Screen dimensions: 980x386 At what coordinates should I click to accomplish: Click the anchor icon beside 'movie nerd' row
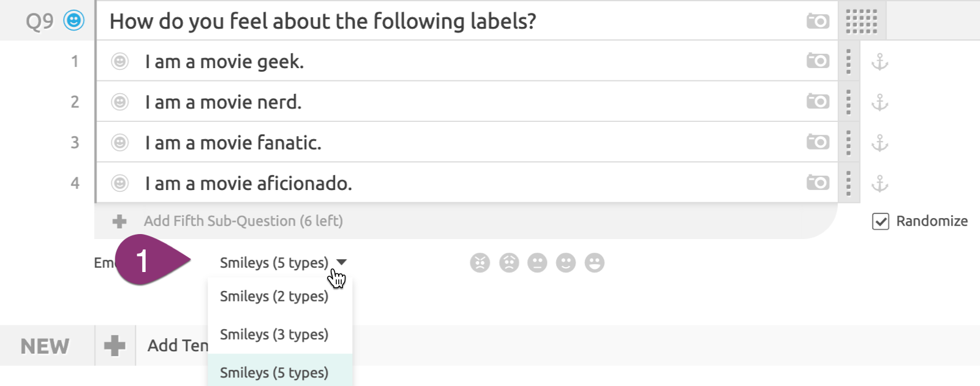[x=880, y=102]
